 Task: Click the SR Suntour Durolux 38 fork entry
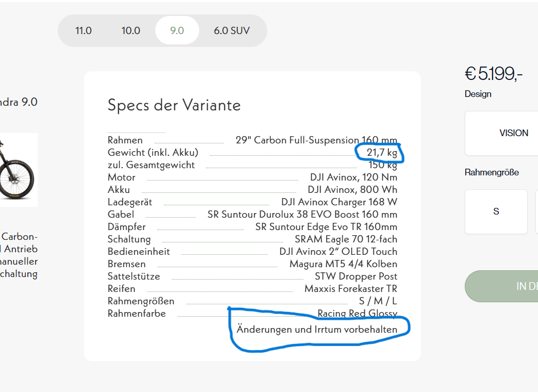pyautogui.click(x=302, y=215)
